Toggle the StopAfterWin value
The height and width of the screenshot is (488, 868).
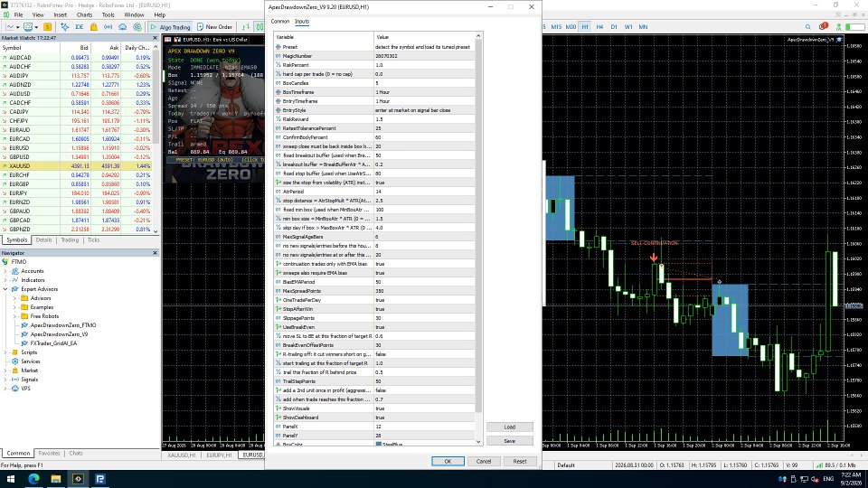pyautogui.click(x=424, y=309)
